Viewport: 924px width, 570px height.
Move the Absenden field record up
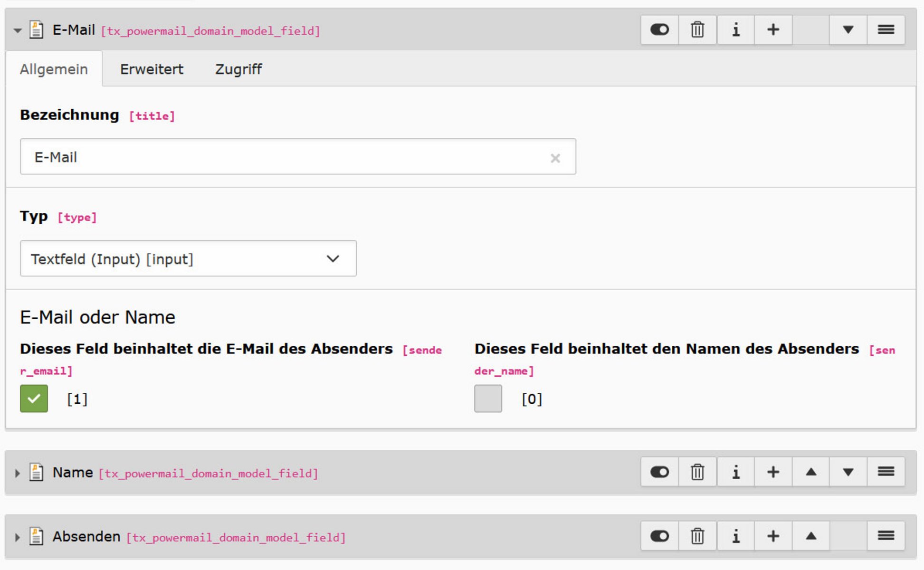click(x=810, y=536)
